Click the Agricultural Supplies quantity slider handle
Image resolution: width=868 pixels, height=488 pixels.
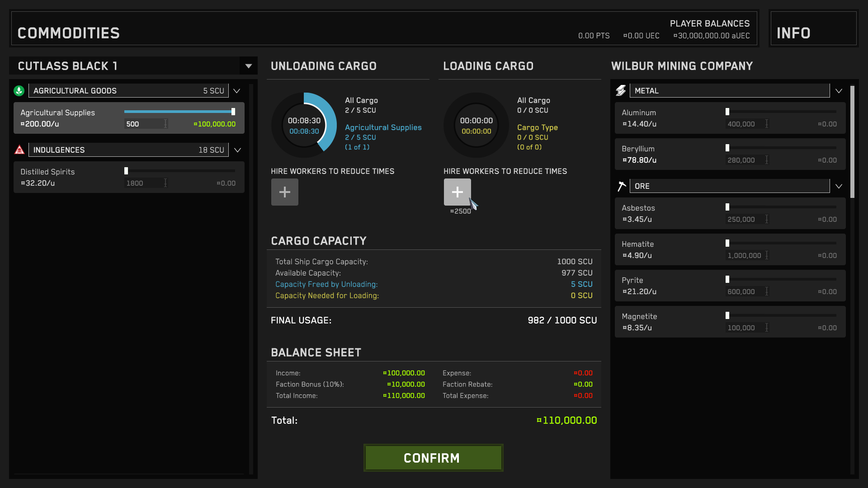click(233, 112)
